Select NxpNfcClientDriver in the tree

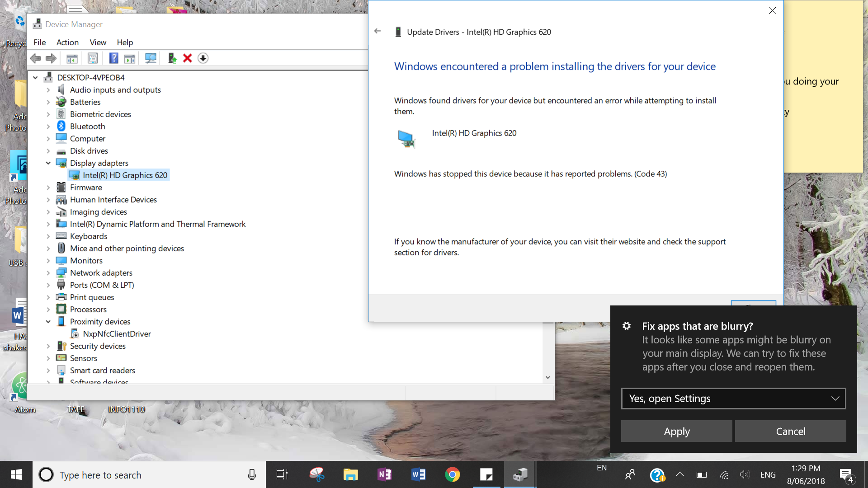pyautogui.click(x=117, y=334)
